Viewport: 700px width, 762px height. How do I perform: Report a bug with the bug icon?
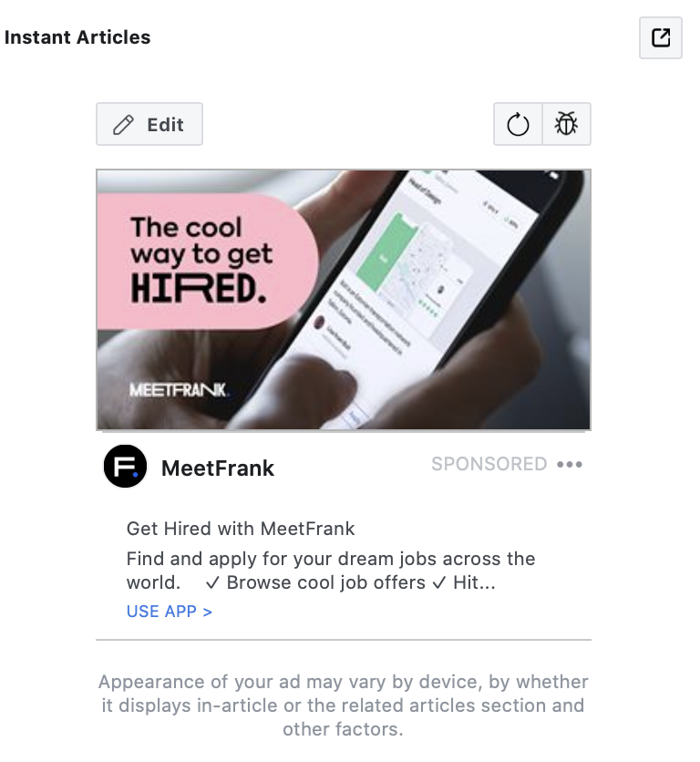pos(566,123)
